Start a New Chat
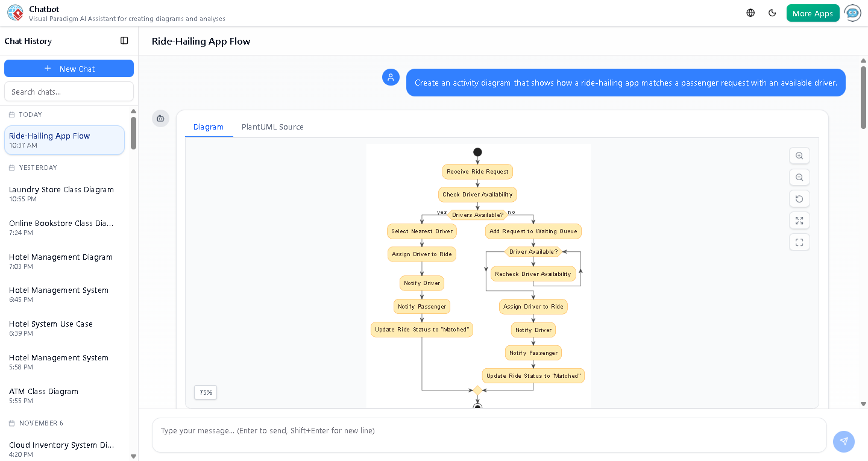 pos(69,68)
